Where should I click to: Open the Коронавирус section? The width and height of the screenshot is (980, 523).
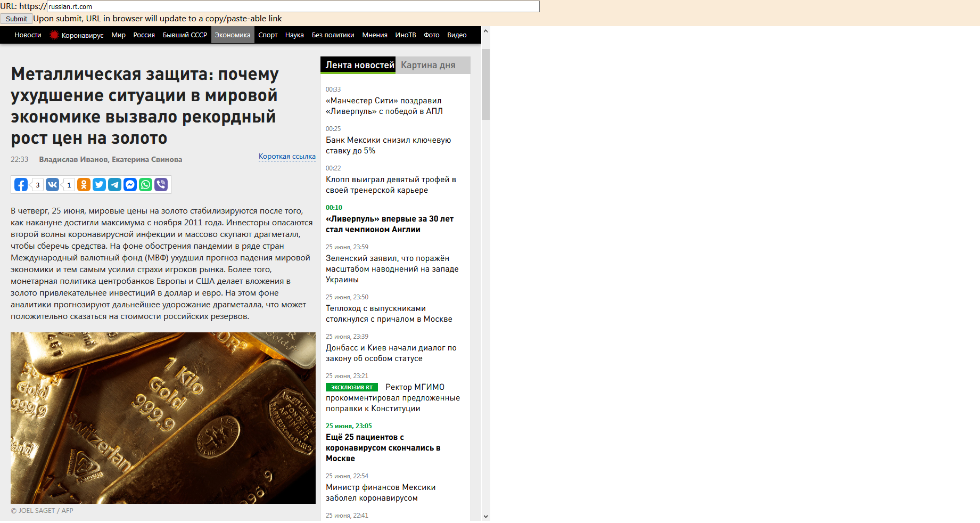[83, 35]
